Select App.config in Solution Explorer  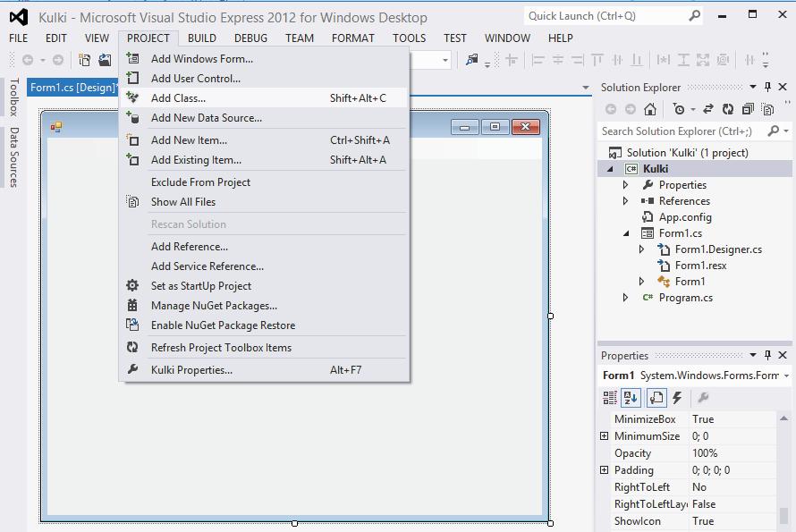[x=685, y=217]
